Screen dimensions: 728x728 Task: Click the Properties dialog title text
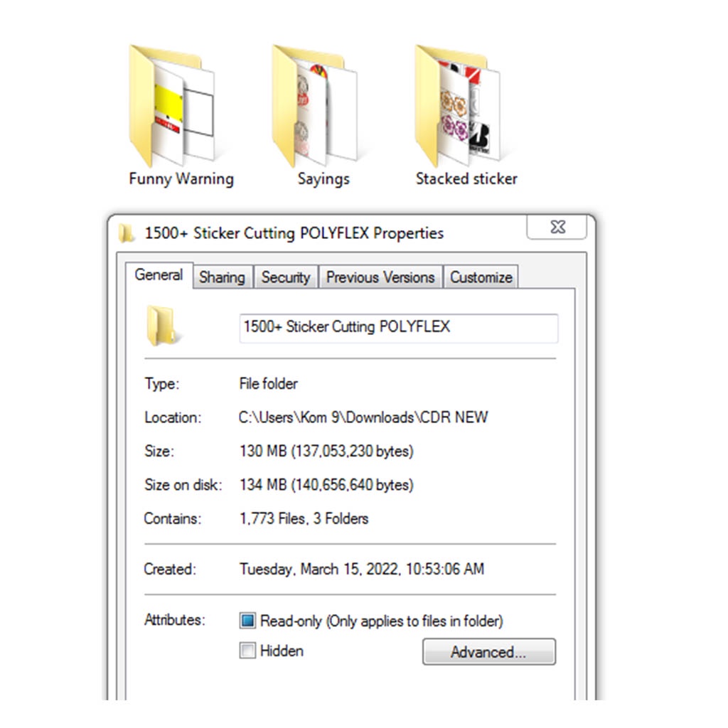click(294, 233)
